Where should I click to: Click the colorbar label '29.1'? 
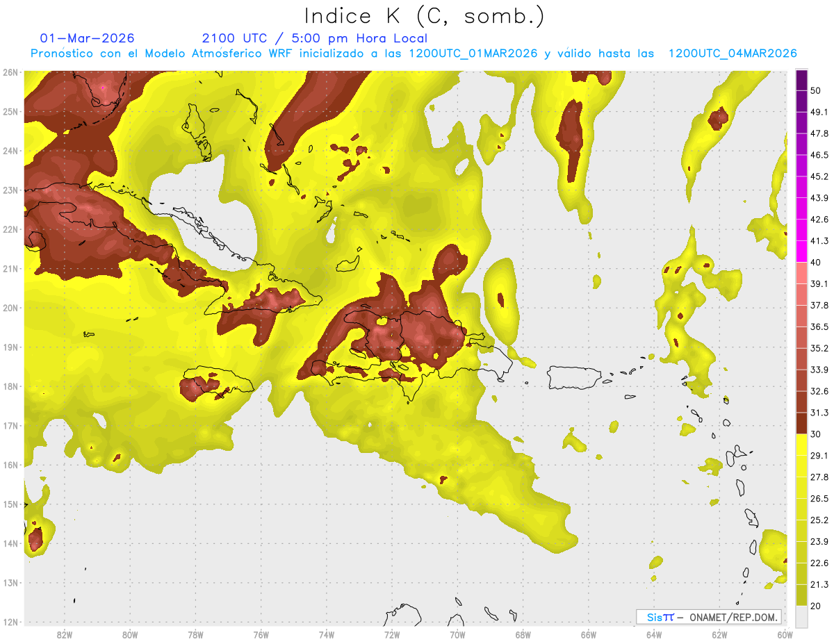[x=819, y=456]
